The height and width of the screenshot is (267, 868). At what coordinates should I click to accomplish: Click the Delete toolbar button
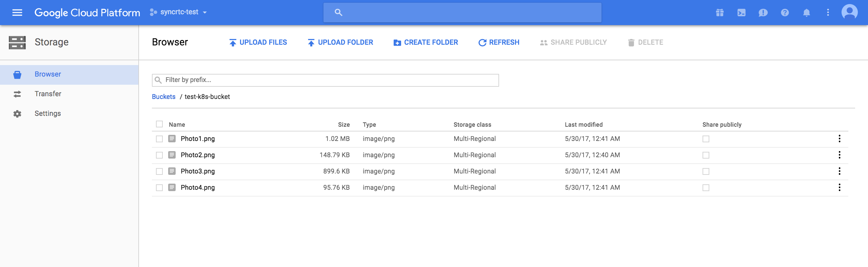(646, 42)
